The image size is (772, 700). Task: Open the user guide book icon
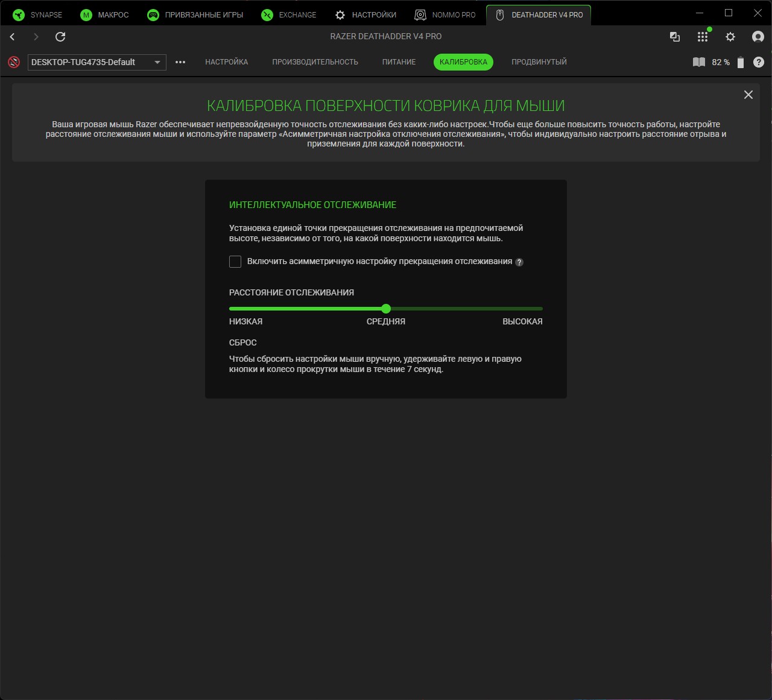699,62
